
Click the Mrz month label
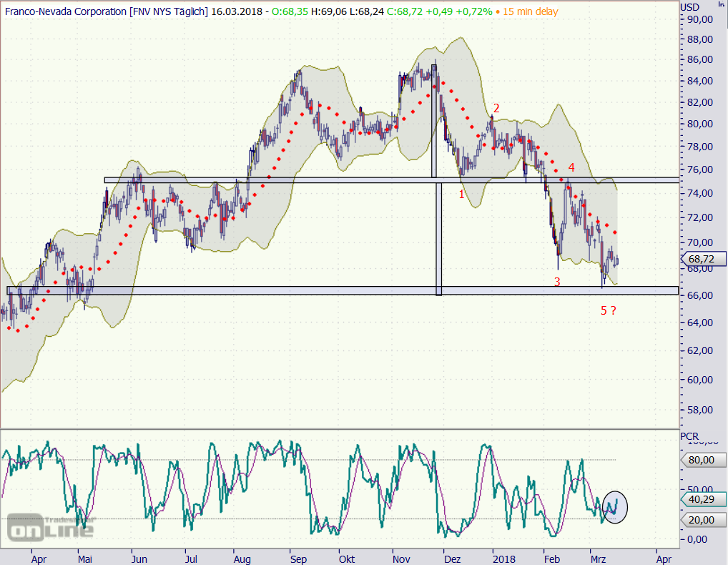coord(599,559)
